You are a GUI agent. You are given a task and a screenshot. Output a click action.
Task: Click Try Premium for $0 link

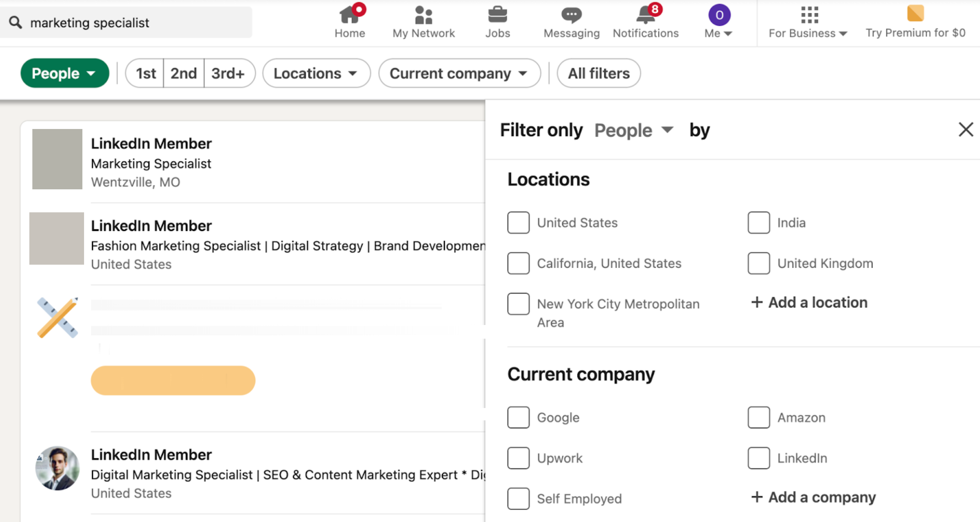(x=915, y=33)
